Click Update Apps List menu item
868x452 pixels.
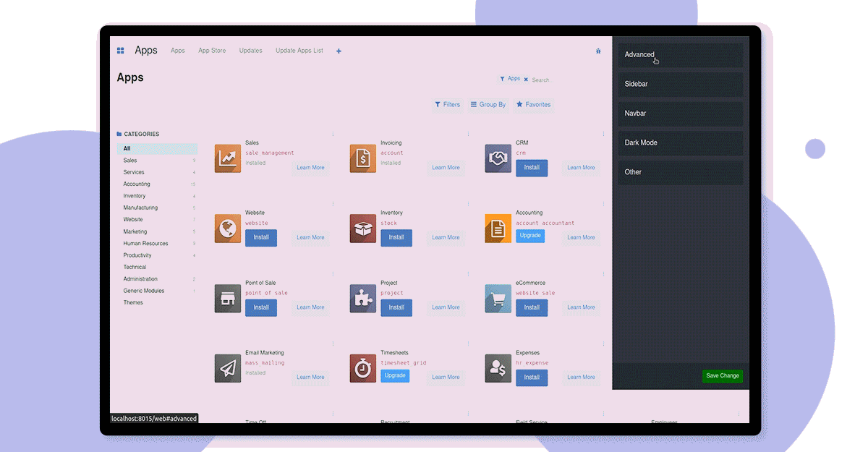click(x=299, y=51)
